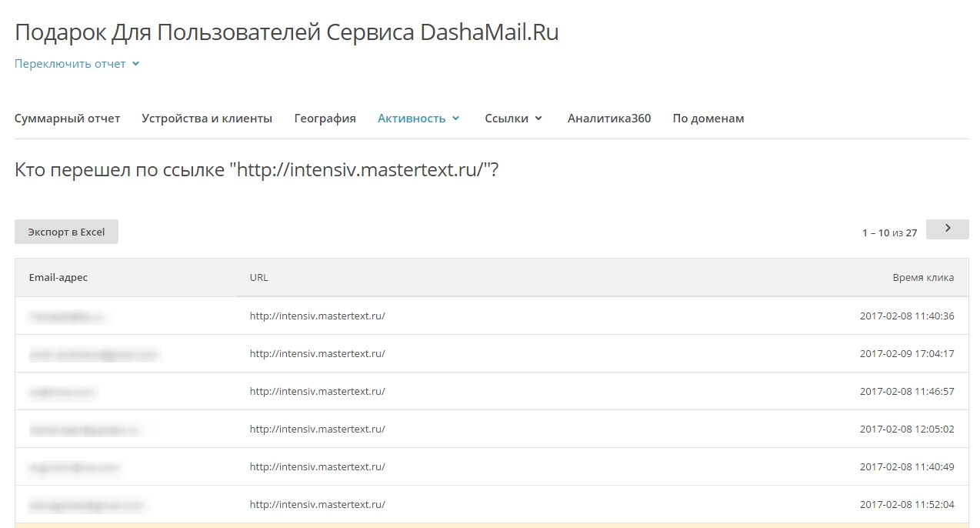Open the "Переключить отчет" report switcher

point(76,64)
